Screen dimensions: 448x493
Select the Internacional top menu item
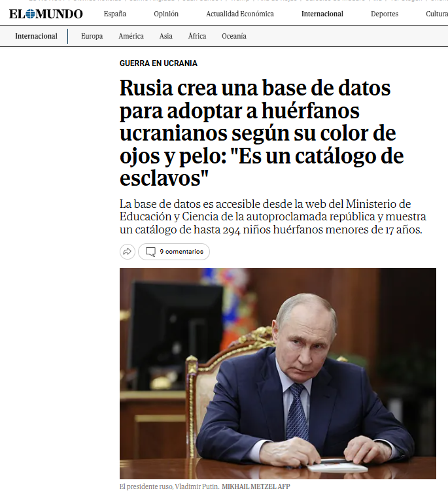(322, 14)
